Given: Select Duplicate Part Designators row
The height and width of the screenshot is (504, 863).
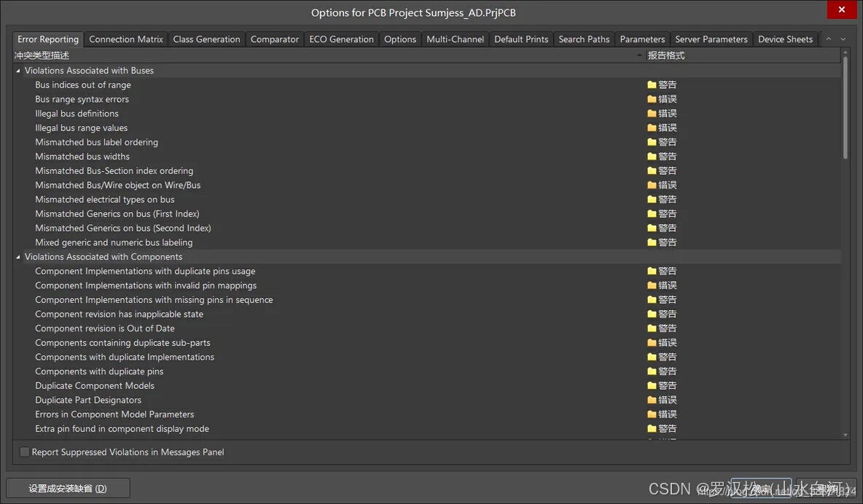Looking at the screenshot, I should pos(426,399).
